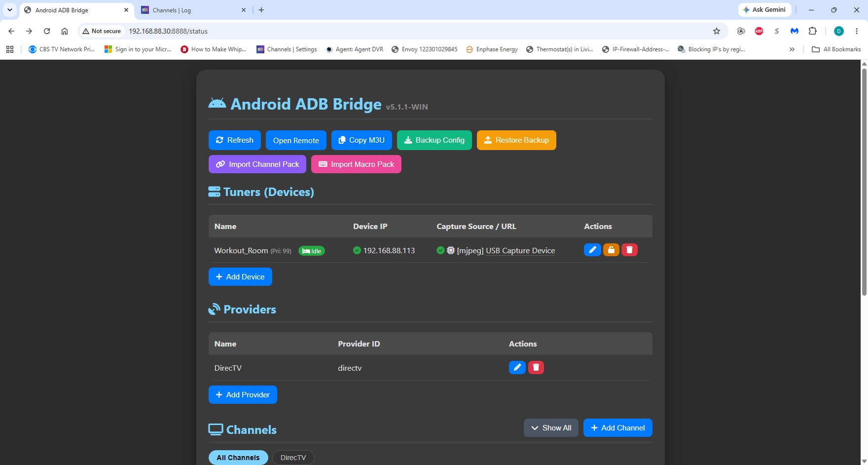Edit the Workout_Room tuner device
Screen dimensions: 868x465
(592, 250)
